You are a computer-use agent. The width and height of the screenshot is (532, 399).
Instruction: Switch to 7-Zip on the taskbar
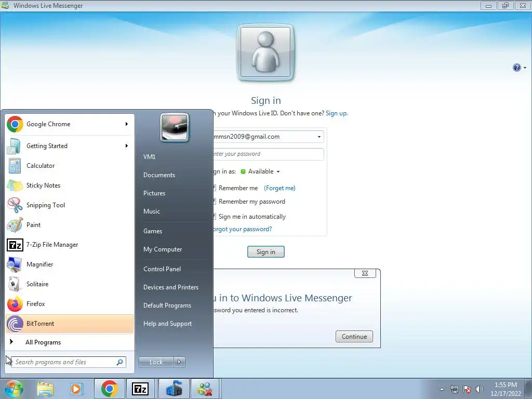click(140, 389)
